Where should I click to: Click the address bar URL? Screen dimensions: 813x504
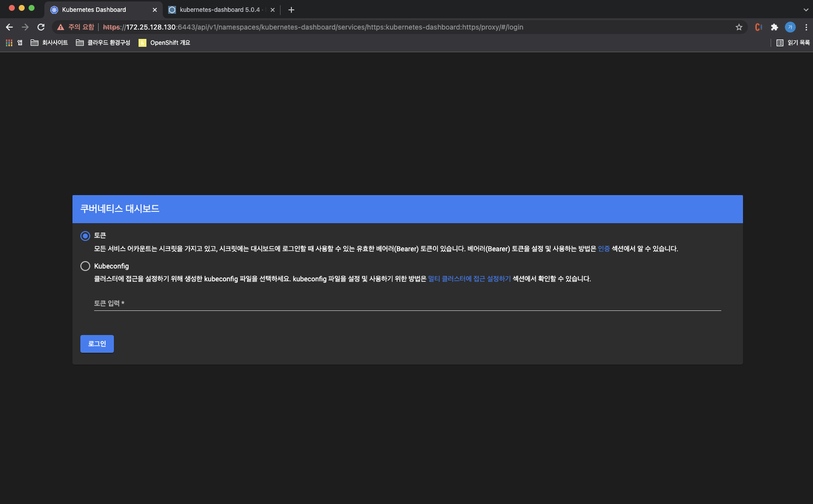[313, 27]
